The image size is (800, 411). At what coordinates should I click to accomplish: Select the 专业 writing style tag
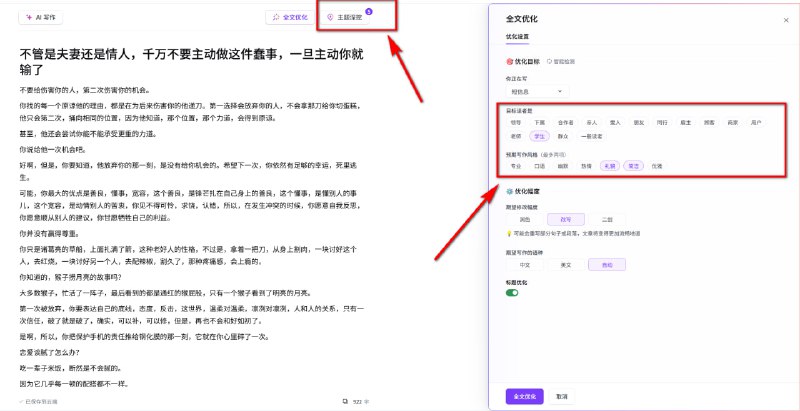click(516, 166)
